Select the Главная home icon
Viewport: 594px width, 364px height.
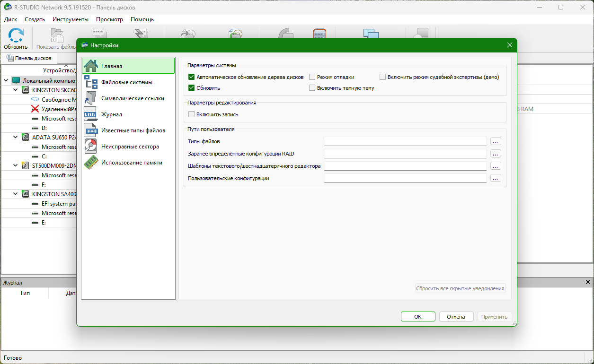90,66
